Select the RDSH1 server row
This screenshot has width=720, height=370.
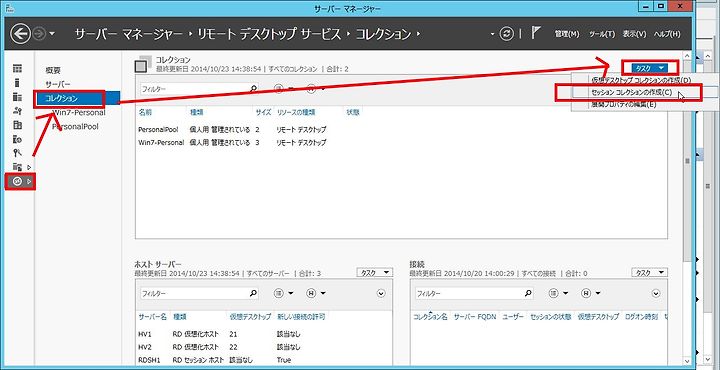pos(264,360)
